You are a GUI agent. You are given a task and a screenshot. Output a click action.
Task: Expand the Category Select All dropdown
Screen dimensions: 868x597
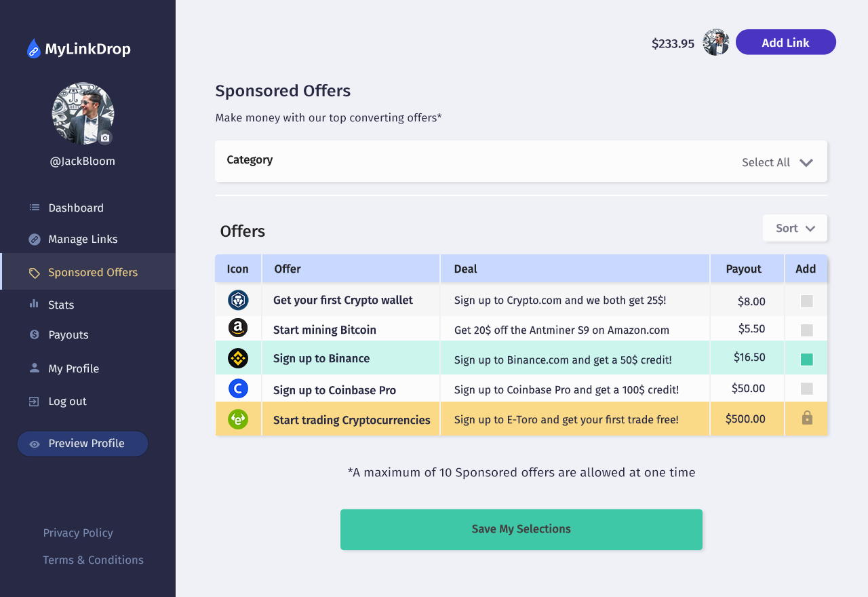point(778,162)
